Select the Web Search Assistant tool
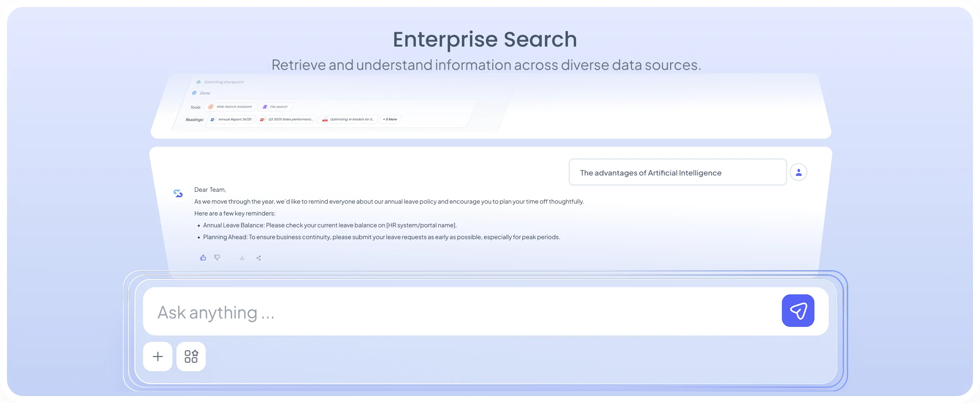Image resolution: width=980 pixels, height=403 pixels. point(230,106)
